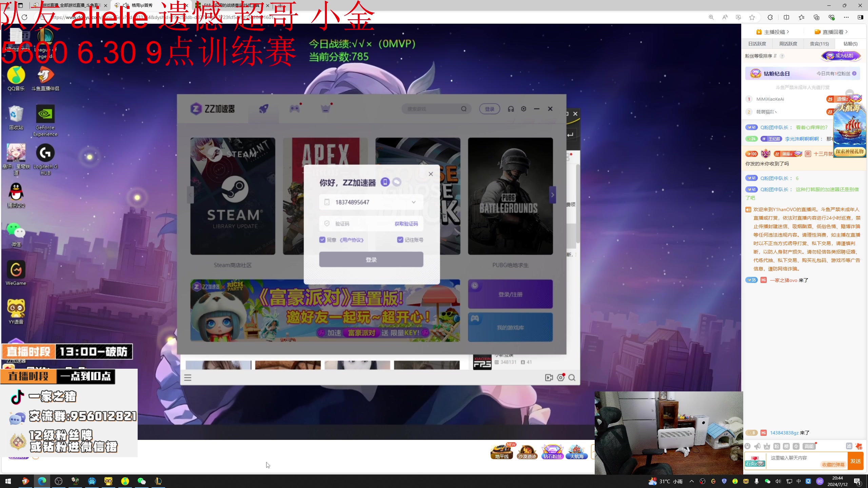The height and width of the screenshot is (488, 868).
Task: Switch to 日活跃度 tab
Action: click(x=757, y=44)
